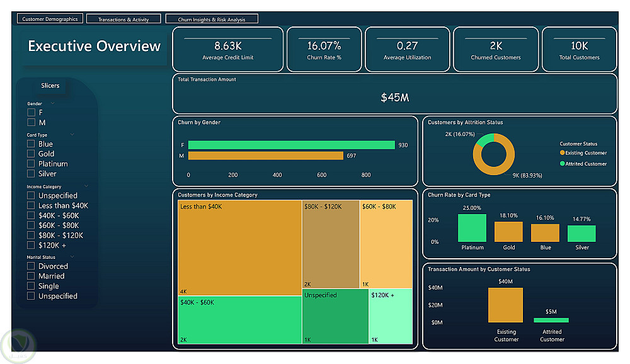
Task: Click the green Attrited Customer legend dot
Action: click(562, 164)
